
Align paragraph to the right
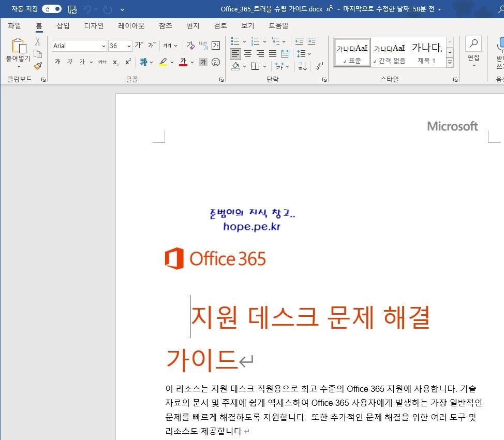coord(260,54)
